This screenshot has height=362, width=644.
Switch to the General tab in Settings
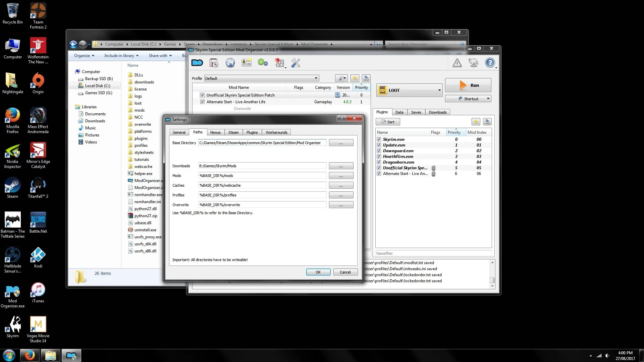tap(179, 132)
